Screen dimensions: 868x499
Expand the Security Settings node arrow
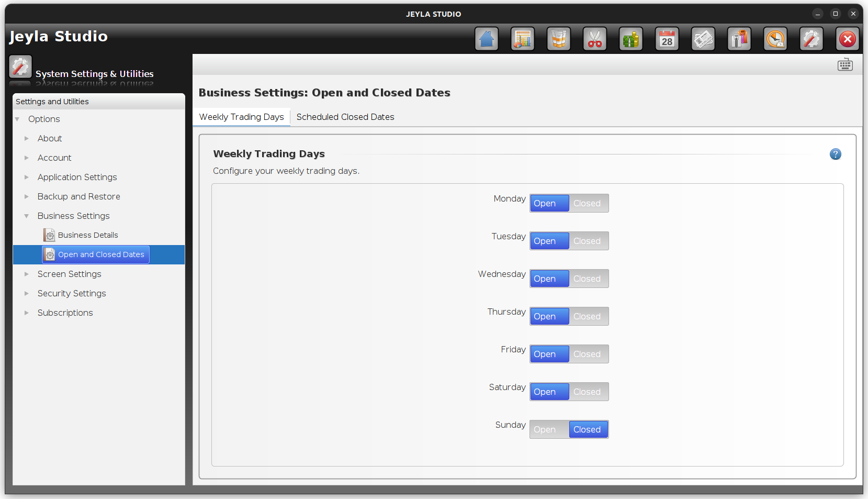click(x=27, y=294)
